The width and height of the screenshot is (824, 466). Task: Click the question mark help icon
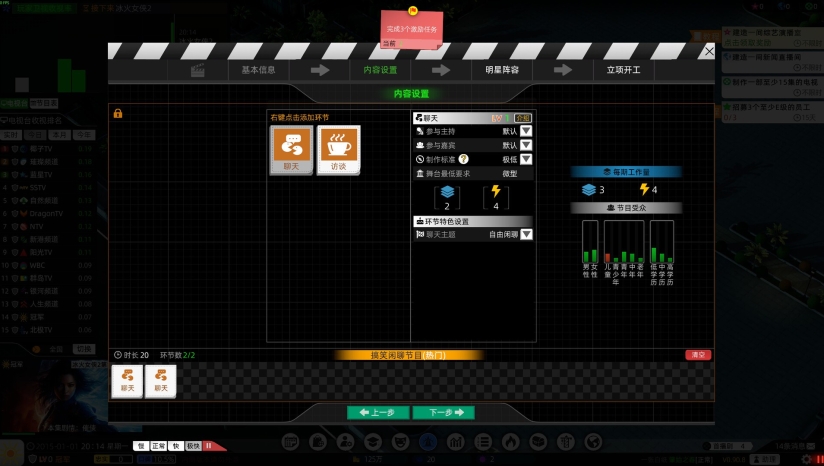coord(464,159)
